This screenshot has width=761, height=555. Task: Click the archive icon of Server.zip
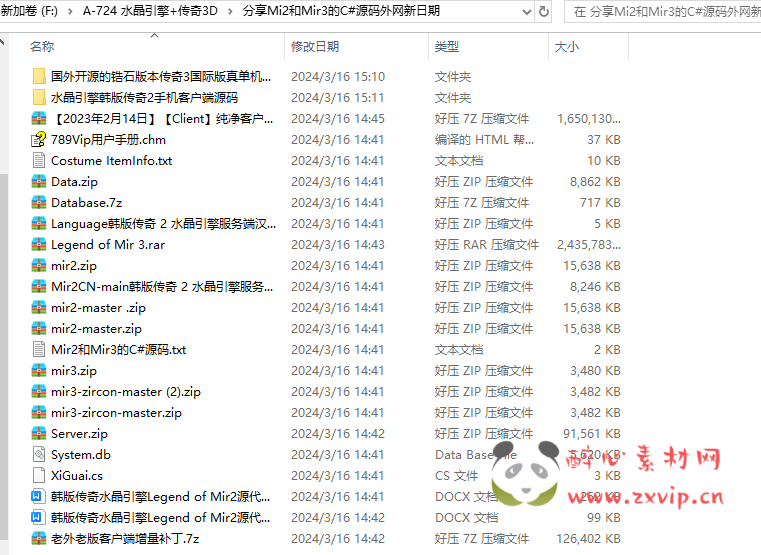click(39, 434)
